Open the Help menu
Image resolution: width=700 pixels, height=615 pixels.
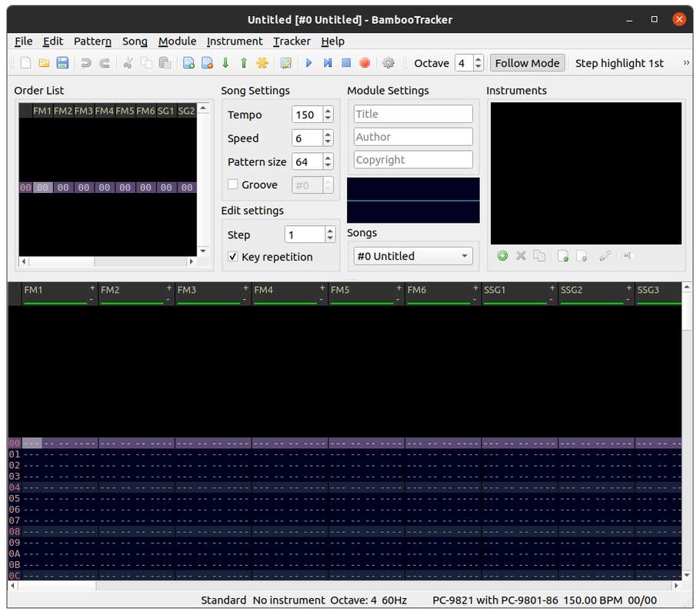(332, 42)
